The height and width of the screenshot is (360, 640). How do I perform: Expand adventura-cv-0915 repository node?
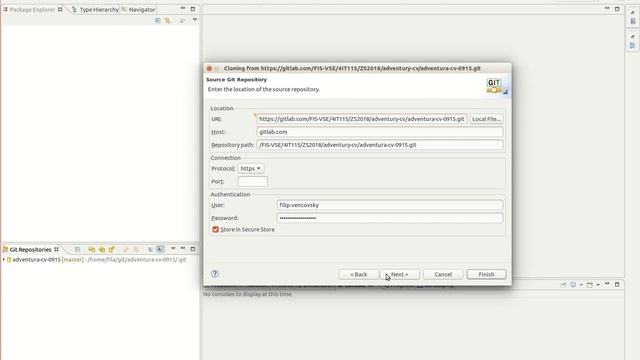(x=4, y=260)
